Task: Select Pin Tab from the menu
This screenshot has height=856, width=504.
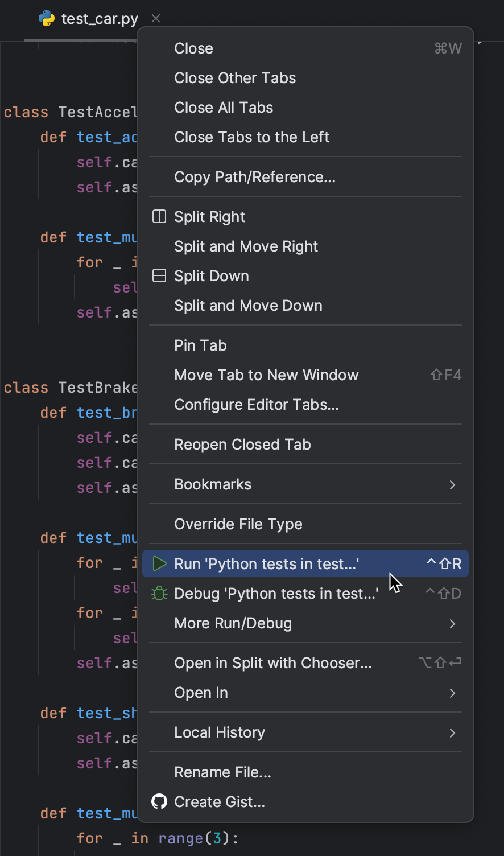Action: click(x=200, y=345)
